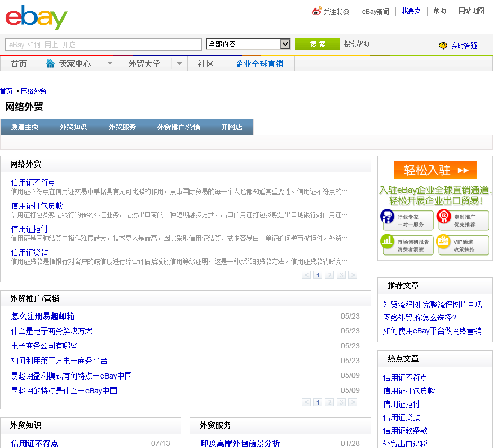Open 信用证打包贷款 article in 网络外贸 list
493x448 pixels.
[37, 206]
